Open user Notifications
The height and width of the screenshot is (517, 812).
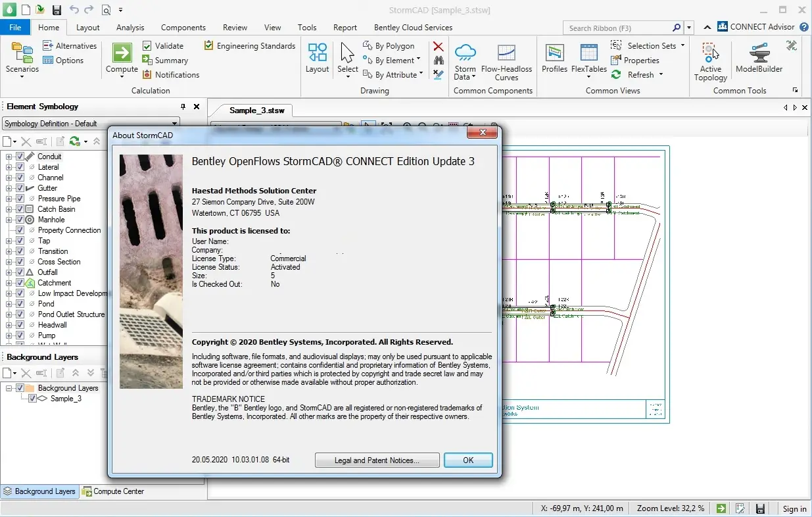tap(171, 75)
